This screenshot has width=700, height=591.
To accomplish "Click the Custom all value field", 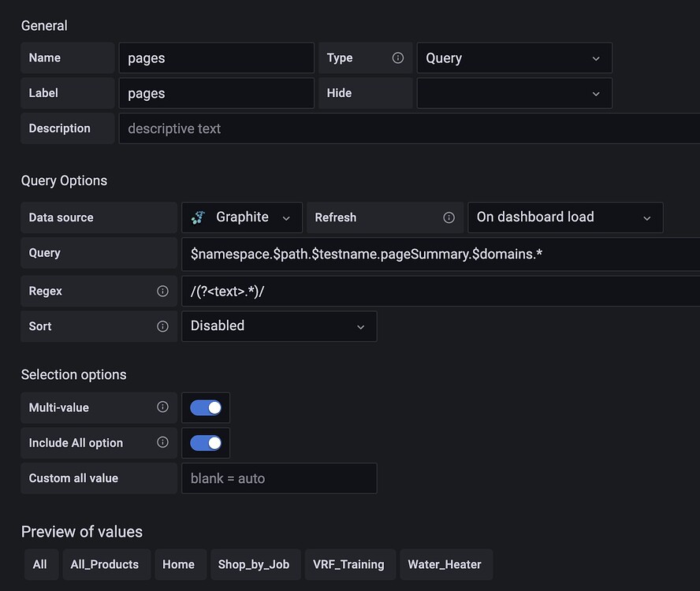I will pos(279,478).
